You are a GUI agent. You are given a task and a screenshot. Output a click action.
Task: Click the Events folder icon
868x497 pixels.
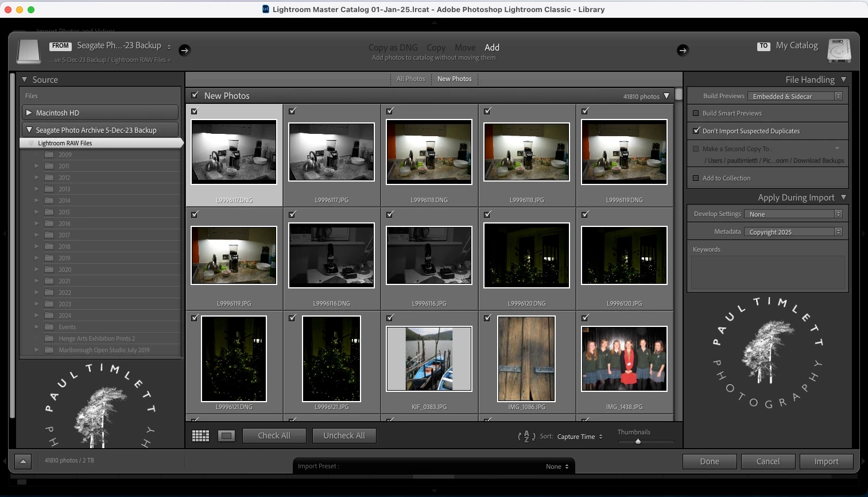[x=49, y=327]
